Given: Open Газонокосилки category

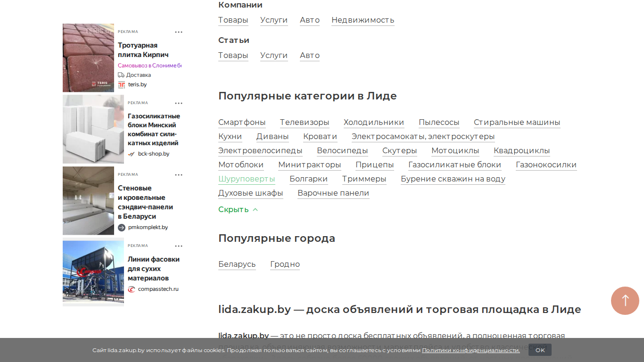Looking at the screenshot, I should [x=546, y=165].
